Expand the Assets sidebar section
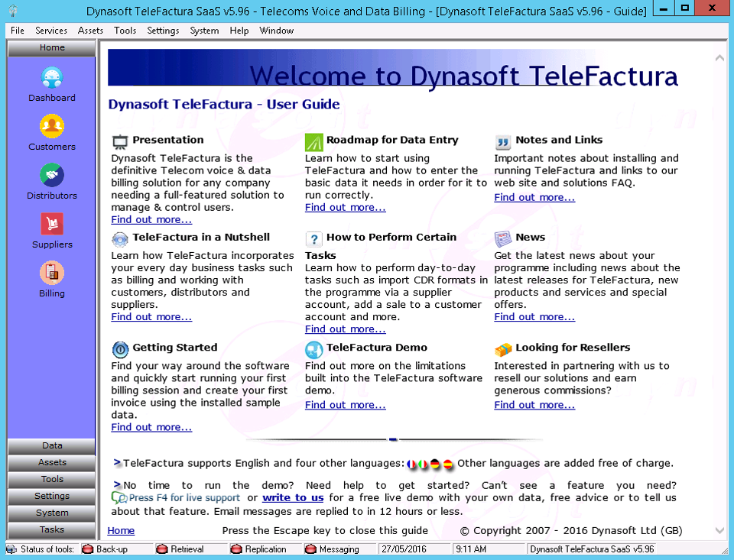Screen dimensions: 734x560 (52, 462)
